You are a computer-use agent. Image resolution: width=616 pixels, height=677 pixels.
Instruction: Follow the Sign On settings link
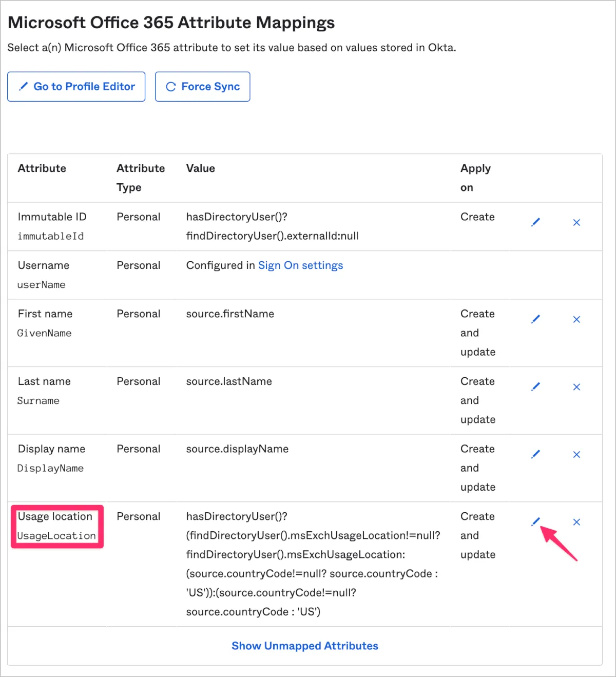coord(300,265)
